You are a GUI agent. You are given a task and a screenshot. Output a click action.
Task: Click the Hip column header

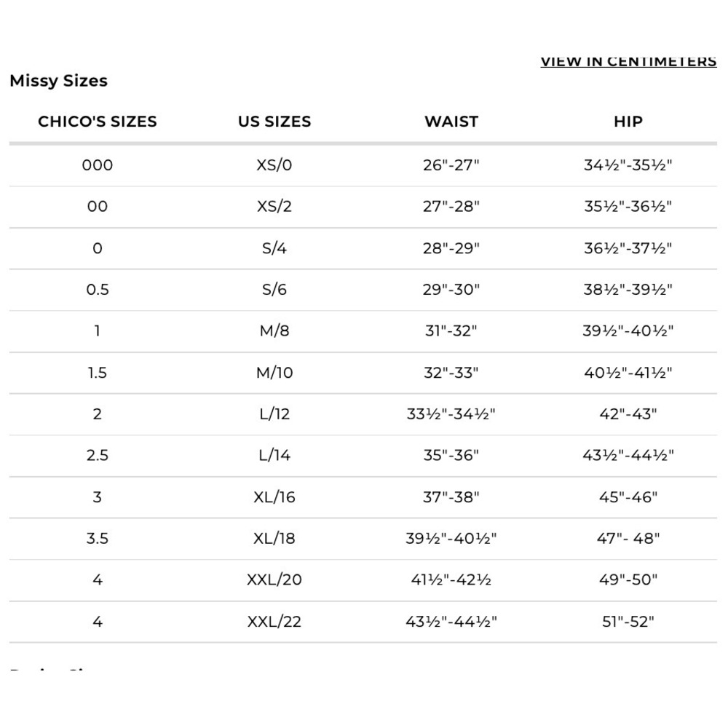pos(628,121)
